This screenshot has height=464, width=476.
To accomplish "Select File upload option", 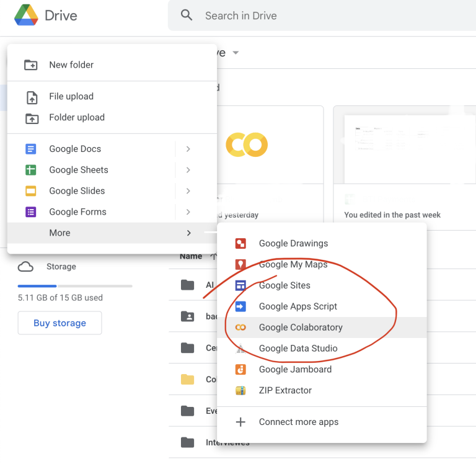I will (x=71, y=97).
